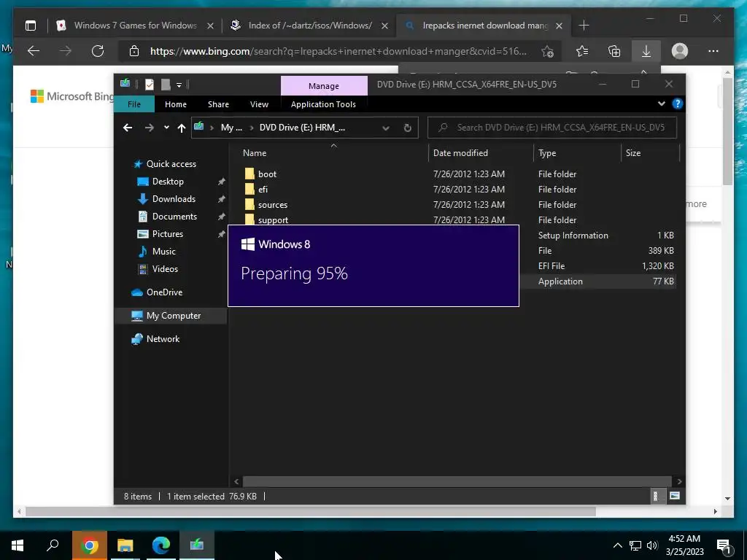
Task: Click Properties quick access toolbar icon
Action: click(149, 85)
